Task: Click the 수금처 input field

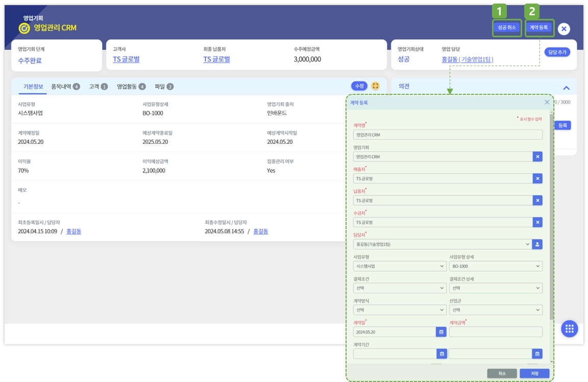Action: [443, 222]
